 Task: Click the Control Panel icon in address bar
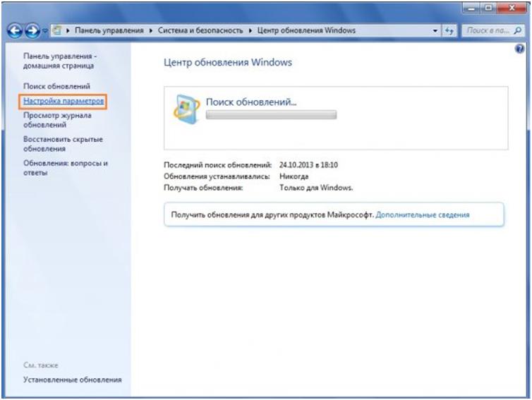tap(58, 30)
